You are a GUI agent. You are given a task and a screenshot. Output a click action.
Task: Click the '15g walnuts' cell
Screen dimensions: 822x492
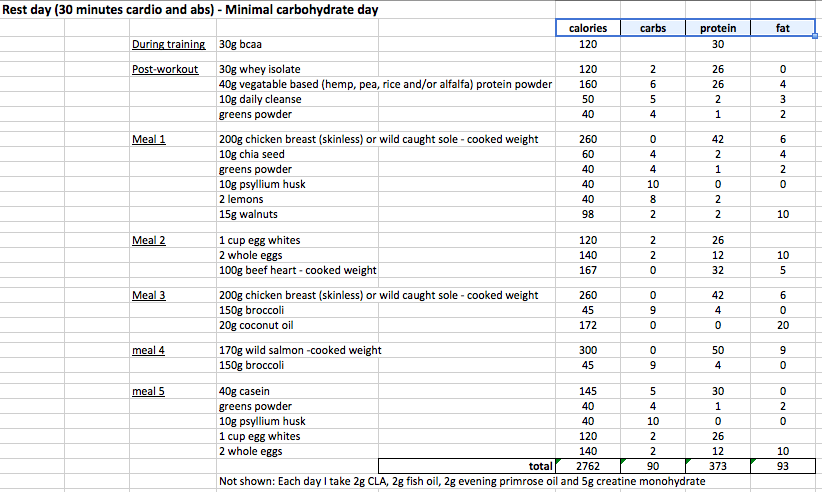[x=297, y=214]
